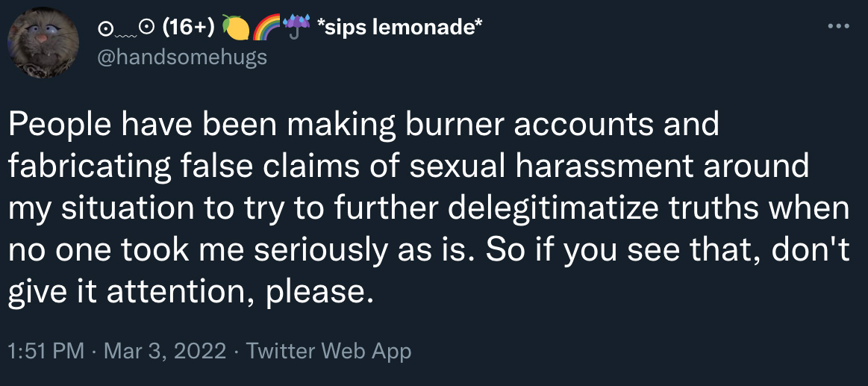
Task: Click the umbrella rain emoji in name
Action: (x=296, y=28)
